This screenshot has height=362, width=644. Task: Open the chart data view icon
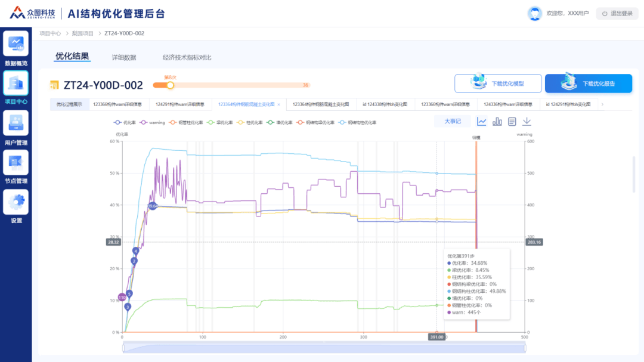click(512, 122)
